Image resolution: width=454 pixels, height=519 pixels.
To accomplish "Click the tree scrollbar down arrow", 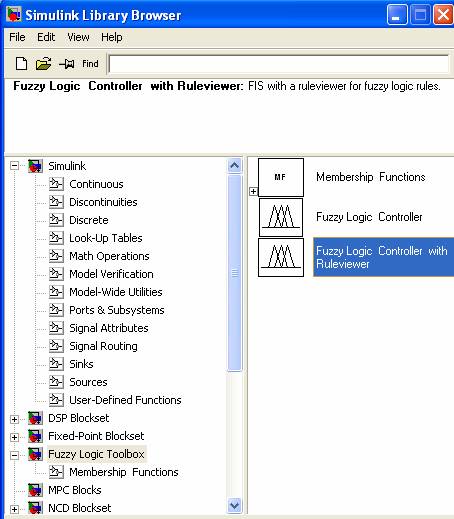I will coord(234,506).
